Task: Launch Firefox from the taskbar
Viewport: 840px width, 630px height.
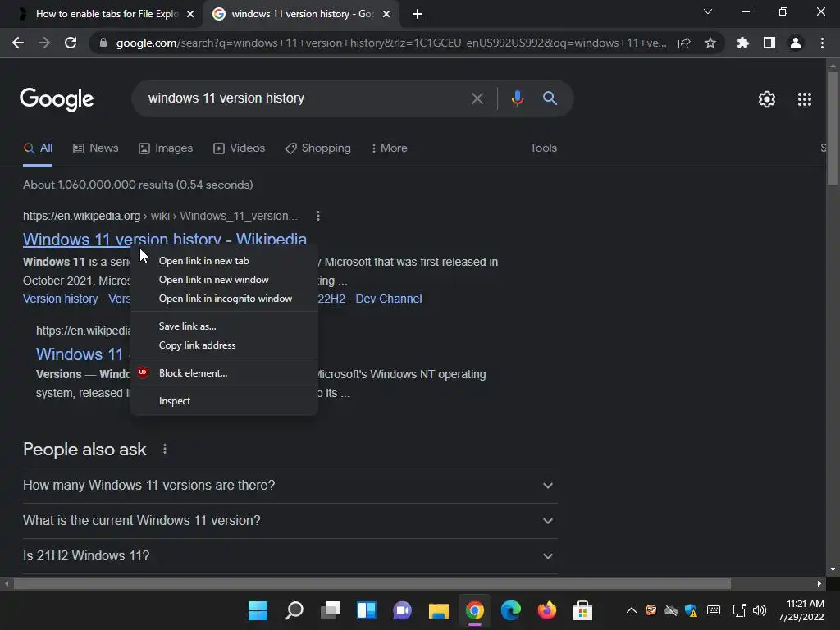Action: (546, 610)
